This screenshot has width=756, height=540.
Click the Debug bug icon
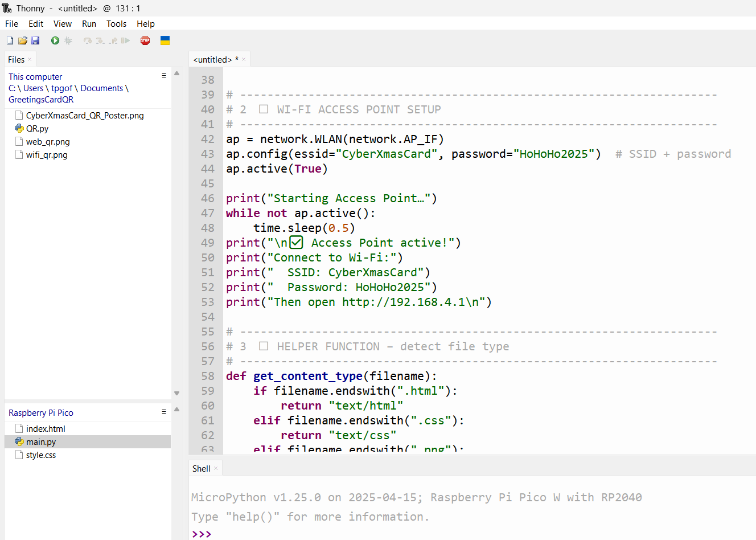tap(68, 40)
